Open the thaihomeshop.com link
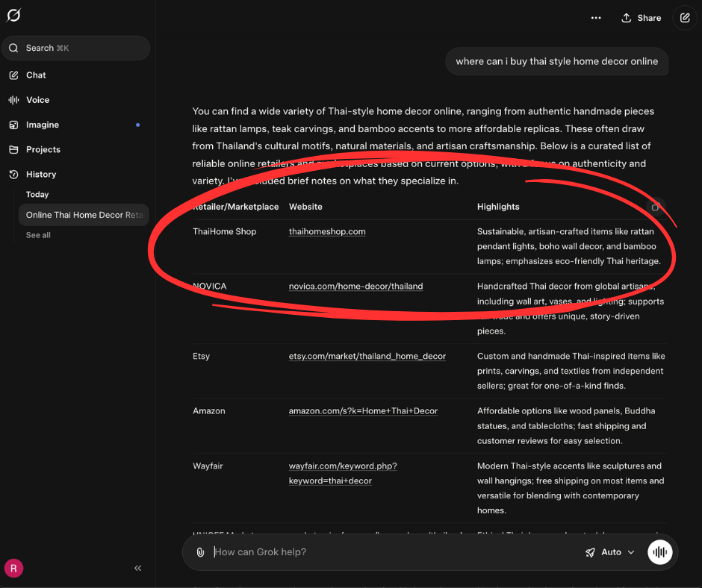The image size is (702, 588). click(327, 232)
